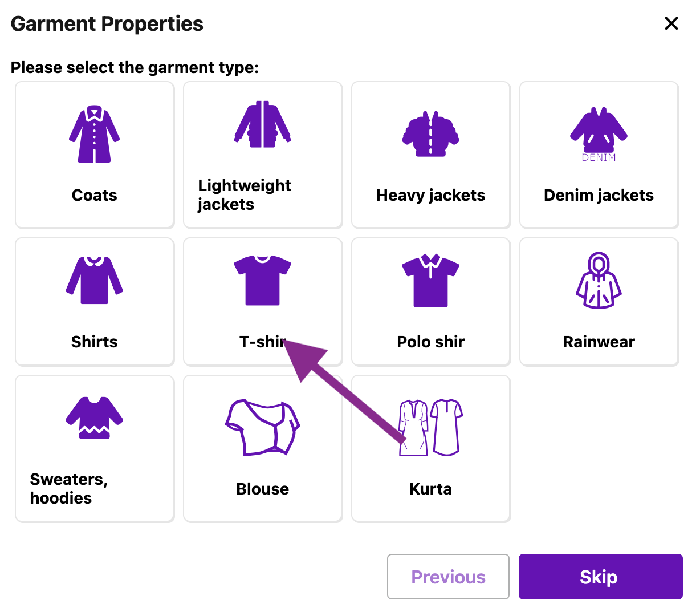Pick the Polo shirt icon
The width and height of the screenshot is (700, 616).
click(x=431, y=279)
